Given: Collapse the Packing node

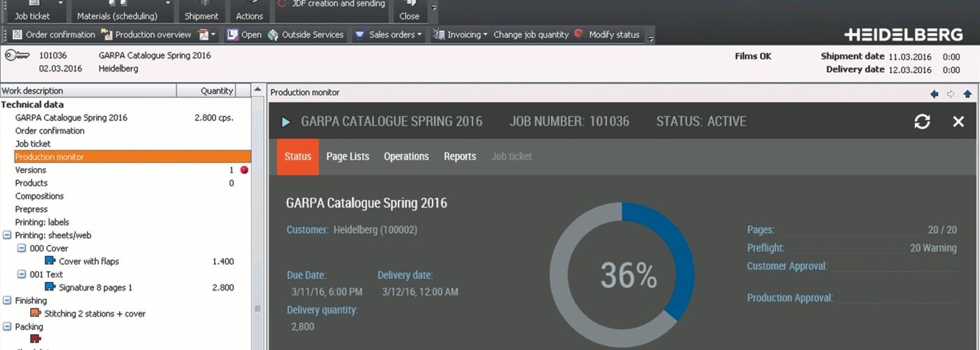Looking at the screenshot, I should [7, 326].
